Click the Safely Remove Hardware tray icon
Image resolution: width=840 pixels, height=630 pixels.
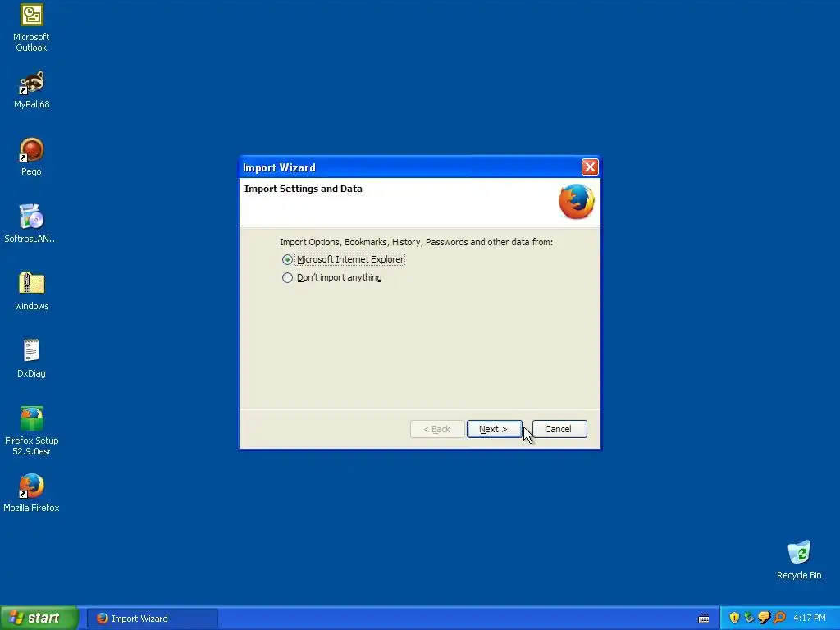(749, 619)
